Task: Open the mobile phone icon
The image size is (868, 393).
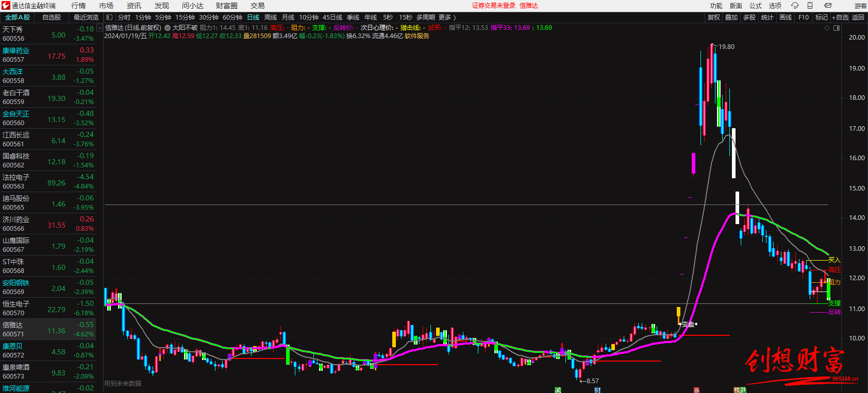Action: click(810, 6)
